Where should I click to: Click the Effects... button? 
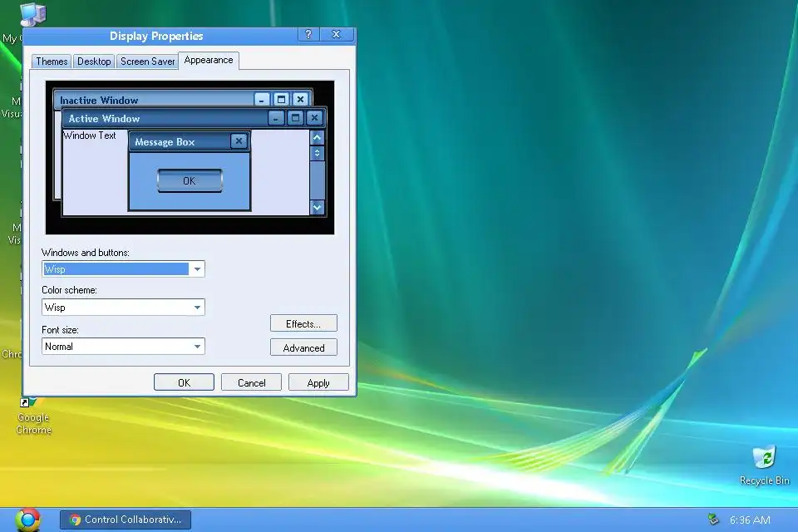pos(303,324)
